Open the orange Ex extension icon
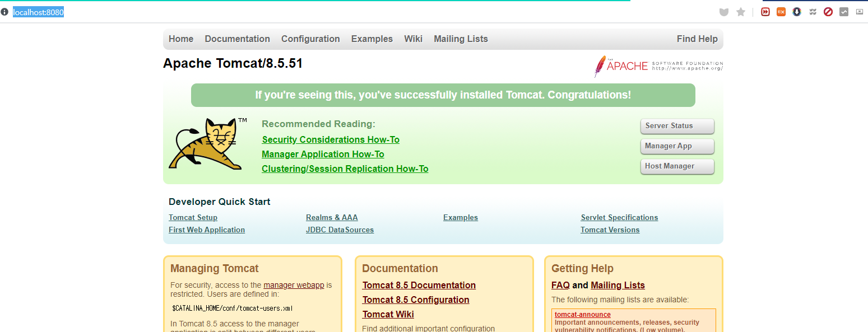 [x=781, y=12]
